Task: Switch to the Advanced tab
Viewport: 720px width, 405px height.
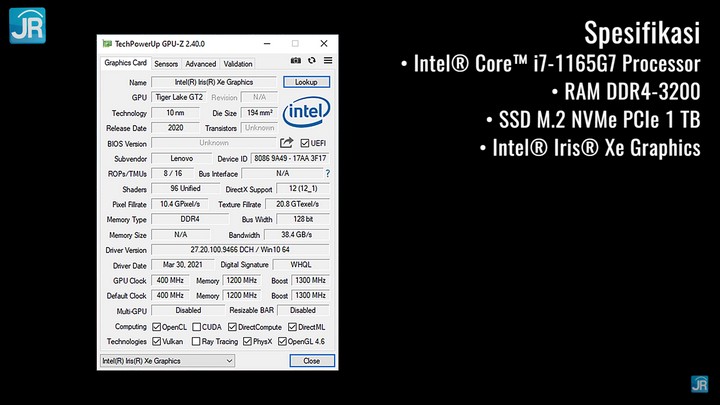Action: point(200,64)
